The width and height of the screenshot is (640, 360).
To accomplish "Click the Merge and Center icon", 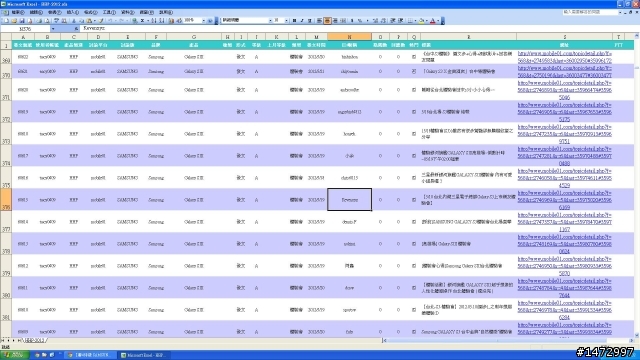I will tap(343, 20).
